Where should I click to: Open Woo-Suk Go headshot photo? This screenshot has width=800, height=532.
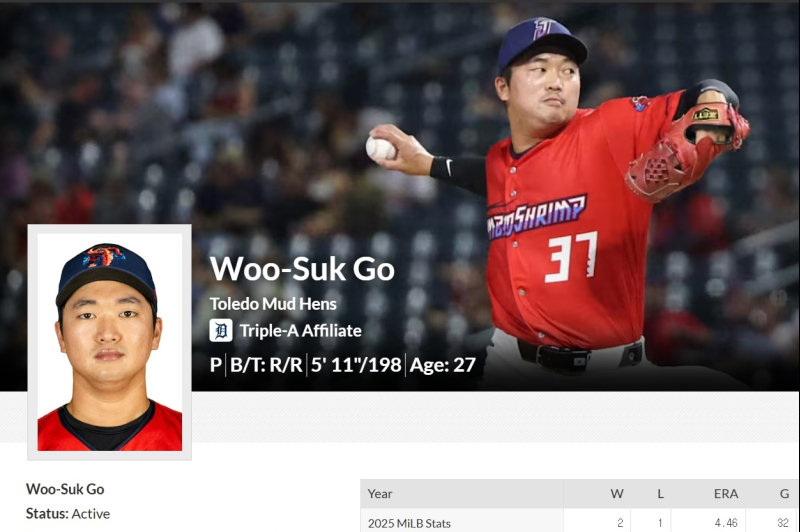110,342
